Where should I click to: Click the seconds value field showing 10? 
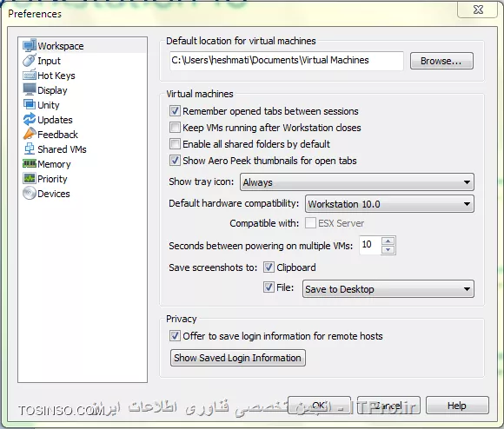(x=370, y=245)
